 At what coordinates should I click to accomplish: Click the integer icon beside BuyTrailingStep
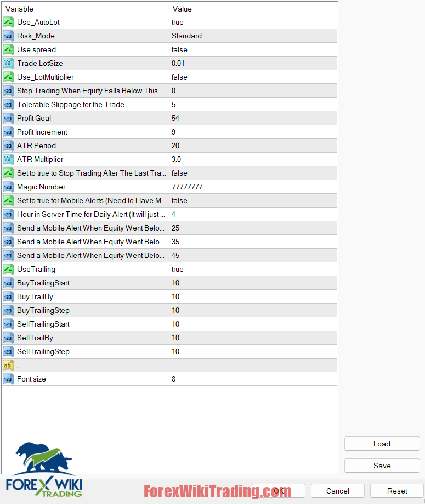coord(8,311)
